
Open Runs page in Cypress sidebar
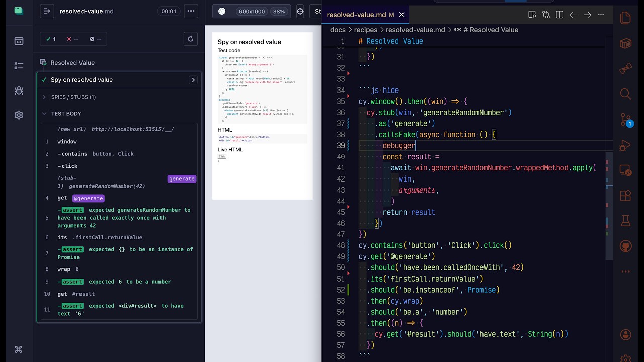[19, 66]
